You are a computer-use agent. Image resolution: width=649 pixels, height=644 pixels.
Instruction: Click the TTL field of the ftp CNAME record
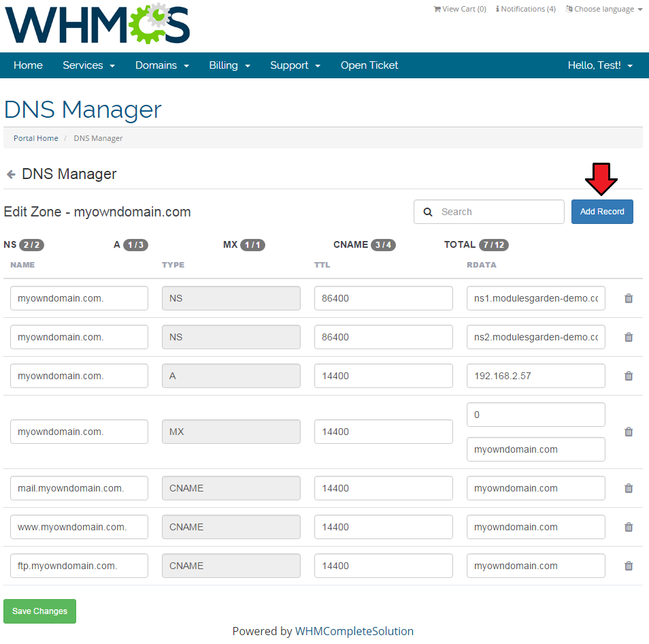pos(383,566)
